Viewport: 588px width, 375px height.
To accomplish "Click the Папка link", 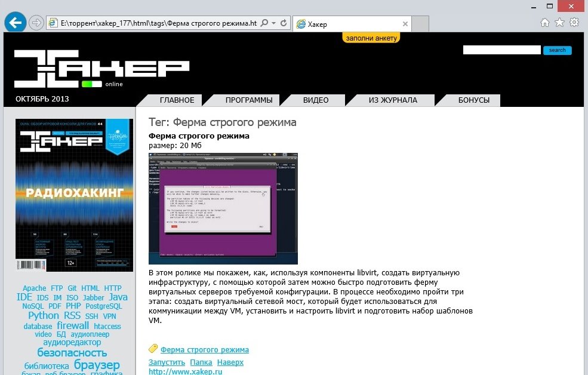I will pyautogui.click(x=201, y=362).
